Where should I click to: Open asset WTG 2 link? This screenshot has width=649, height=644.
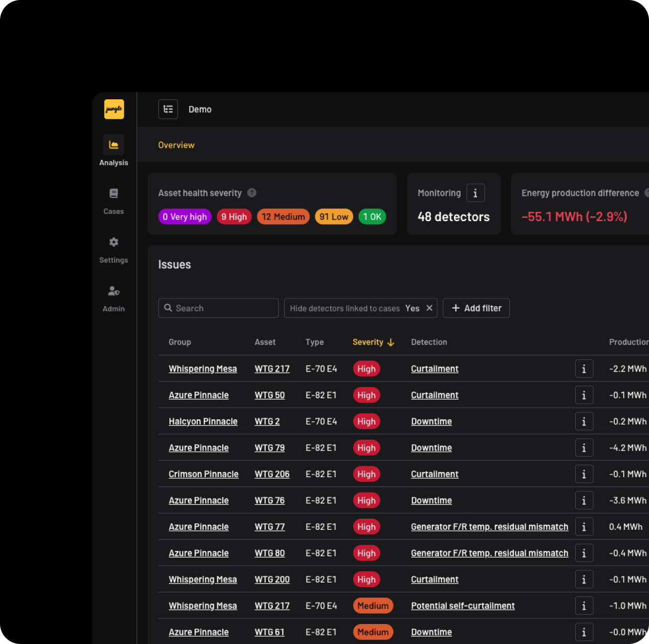click(267, 421)
